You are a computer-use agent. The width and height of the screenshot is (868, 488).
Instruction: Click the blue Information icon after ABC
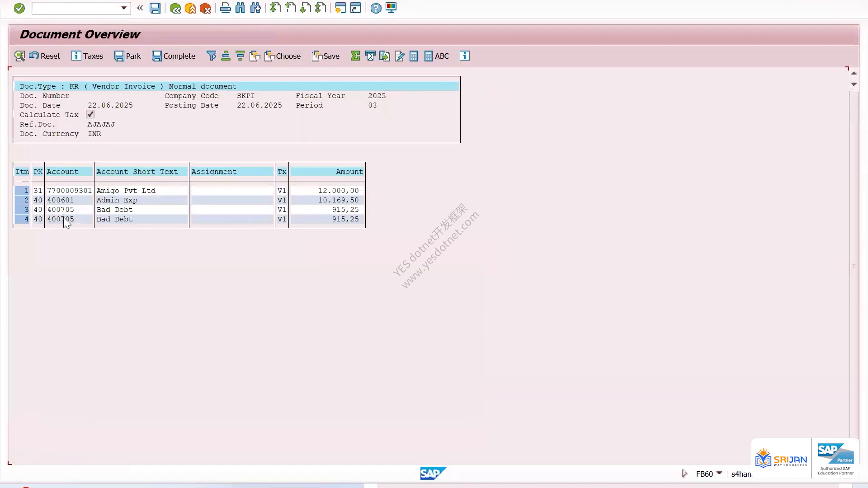click(x=465, y=56)
